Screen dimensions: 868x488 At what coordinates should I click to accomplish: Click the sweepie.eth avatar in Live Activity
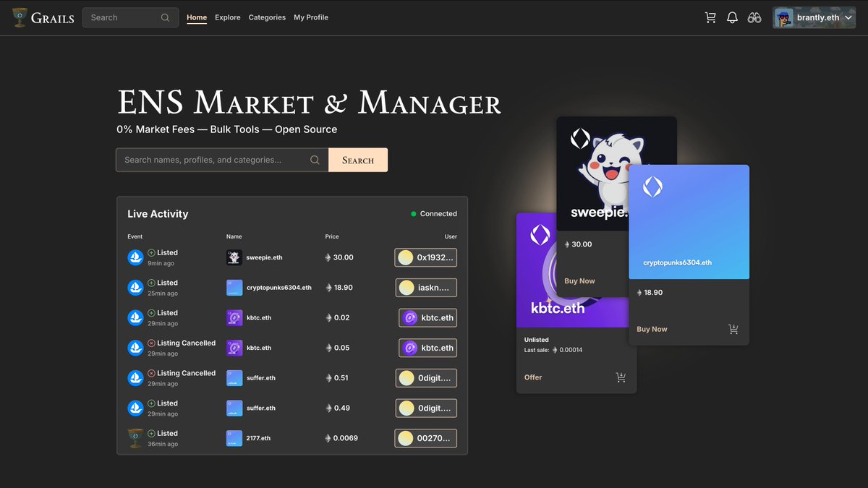[x=234, y=257]
